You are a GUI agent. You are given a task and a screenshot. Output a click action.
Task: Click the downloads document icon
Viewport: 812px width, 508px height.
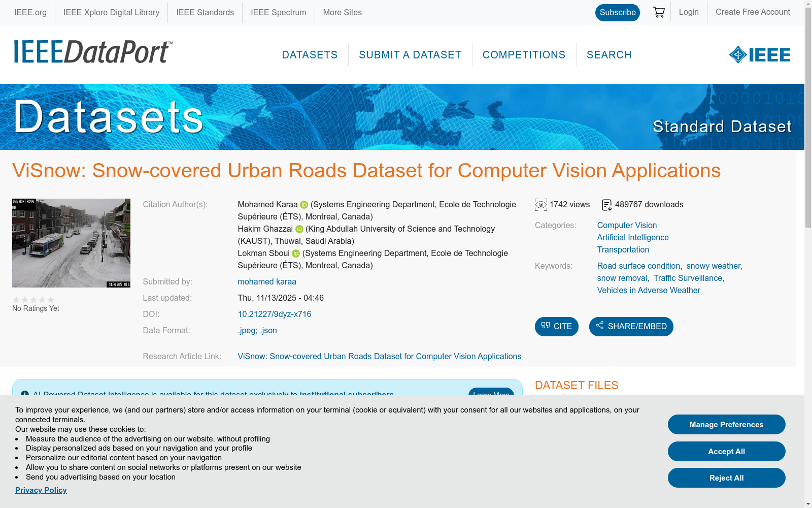tap(606, 205)
